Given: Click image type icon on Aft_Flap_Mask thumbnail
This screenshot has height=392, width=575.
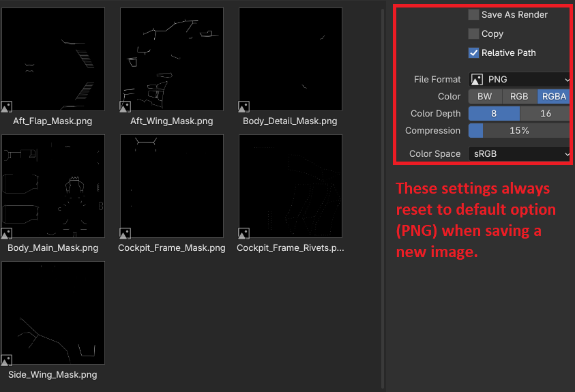Looking at the screenshot, I should pyautogui.click(x=7, y=106).
